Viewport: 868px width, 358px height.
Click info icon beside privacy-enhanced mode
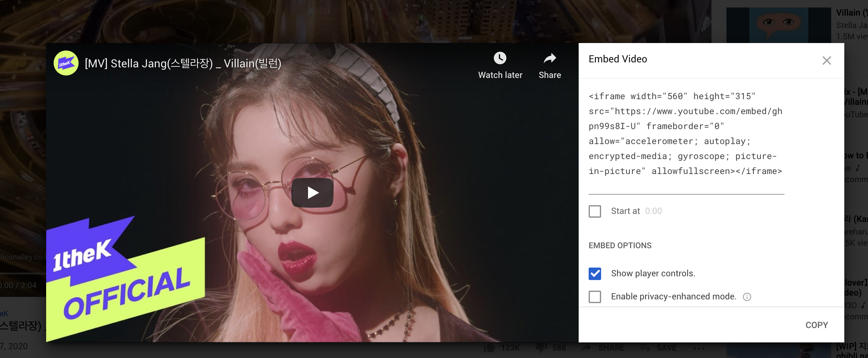tap(747, 297)
